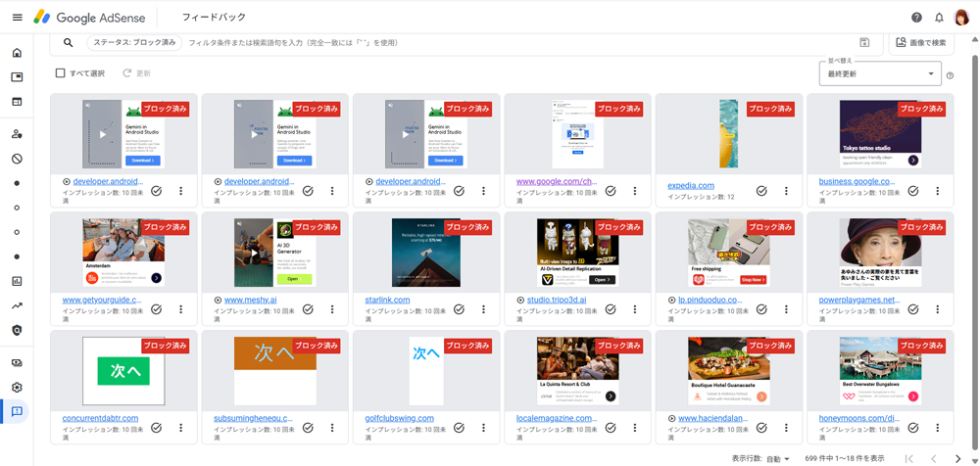The height and width of the screenshot is (466, 980).
Task: Open more options for www.meshy.ai ad
Action: tap(332, 309)
